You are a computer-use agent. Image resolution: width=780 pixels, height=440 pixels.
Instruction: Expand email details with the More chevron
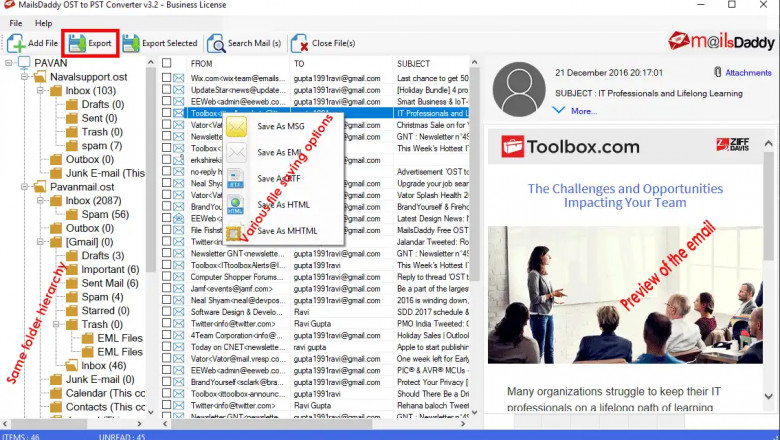[x=559, y=110]
